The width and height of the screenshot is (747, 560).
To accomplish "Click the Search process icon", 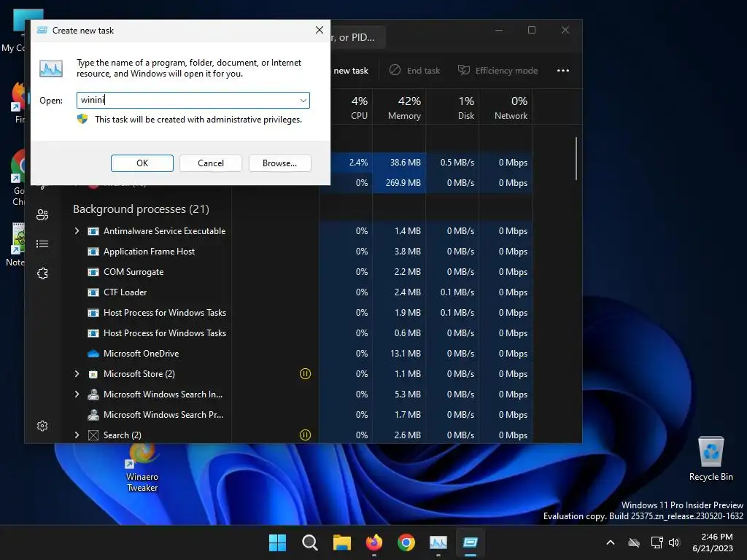I will pyautogui.click(x=93, y=435).
